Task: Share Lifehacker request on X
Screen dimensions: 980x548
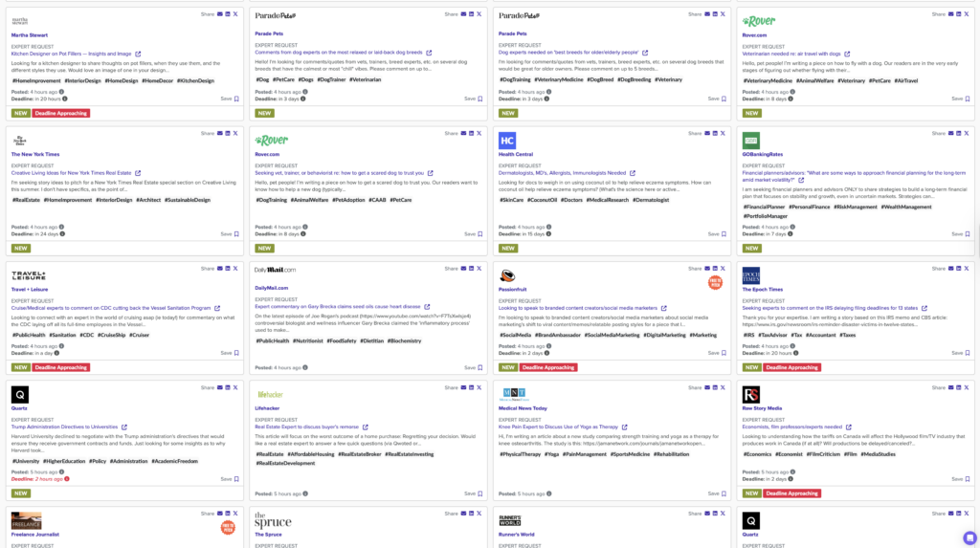Action: click(479, 387)
